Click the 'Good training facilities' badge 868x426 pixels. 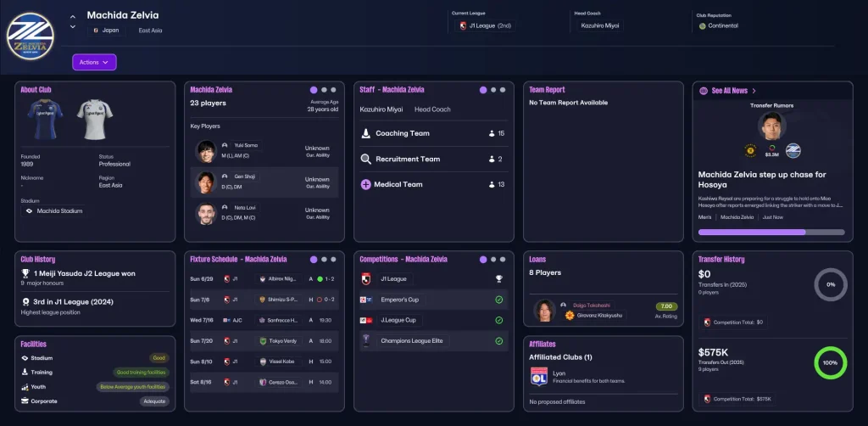coord(142,373)
